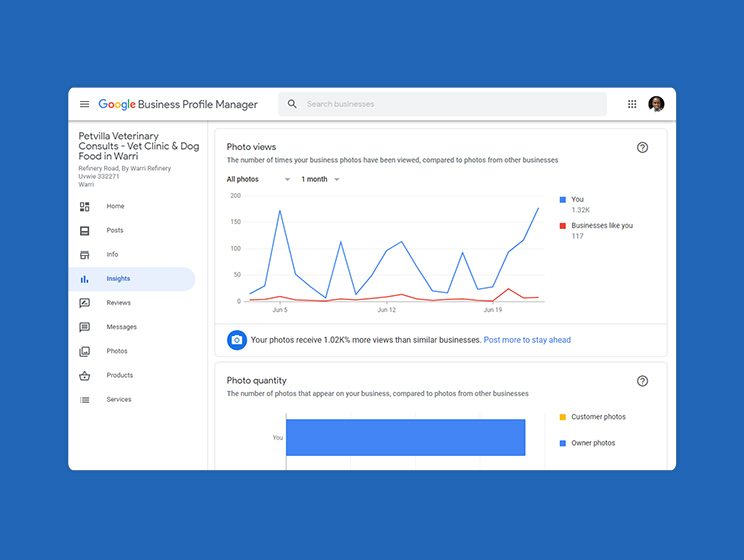Open help for Photo views
The width and height of the screenshot is (744, 560).
(642, 148)
